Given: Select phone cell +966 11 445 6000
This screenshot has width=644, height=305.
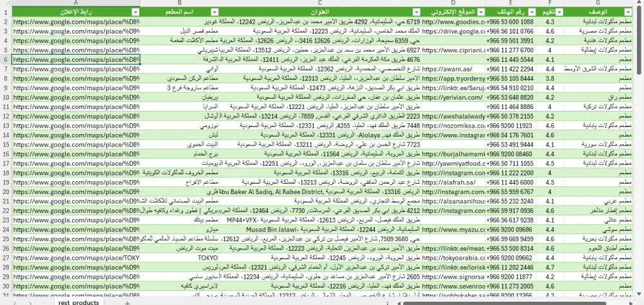Looking at the screenshot, I should click(511, 182).
